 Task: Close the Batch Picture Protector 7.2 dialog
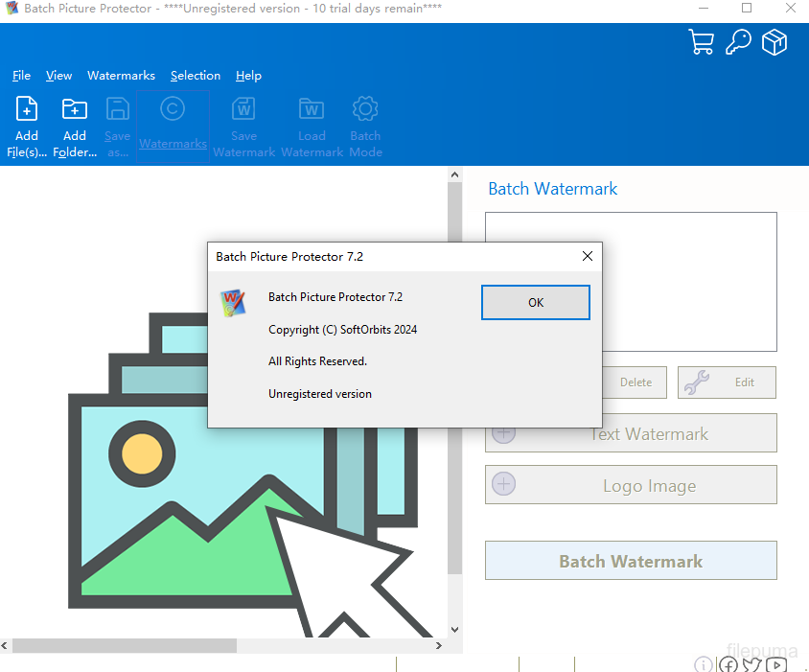[x=588, y=256]
